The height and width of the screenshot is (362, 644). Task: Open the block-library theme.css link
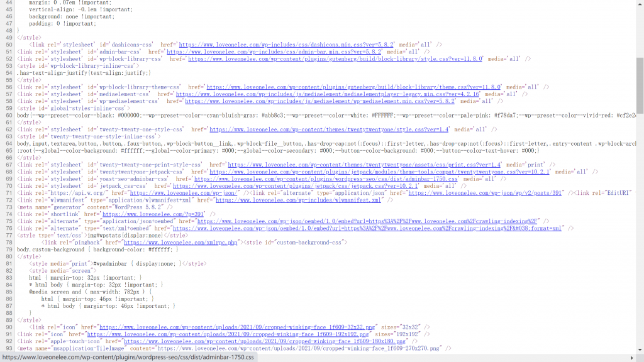tap(353, 87)
